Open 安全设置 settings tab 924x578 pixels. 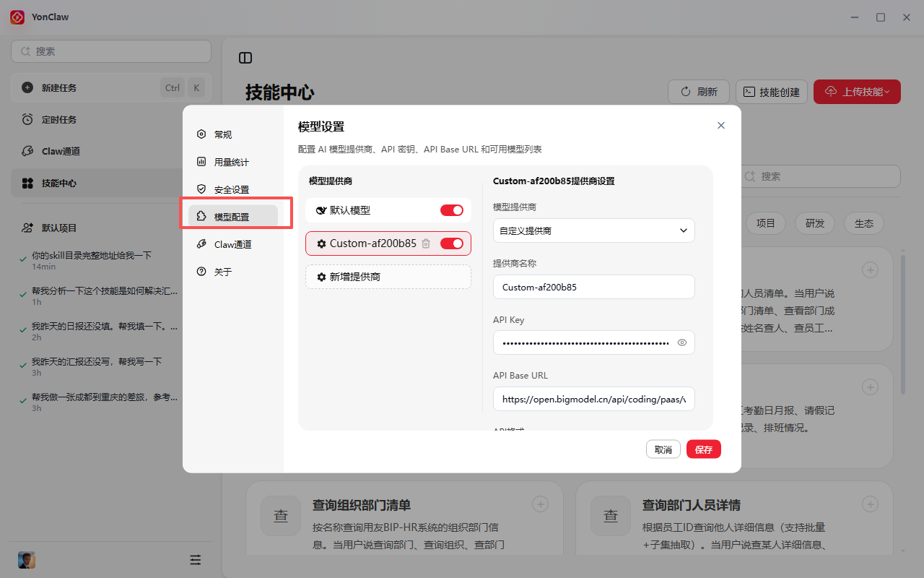[x=233, y=189]
